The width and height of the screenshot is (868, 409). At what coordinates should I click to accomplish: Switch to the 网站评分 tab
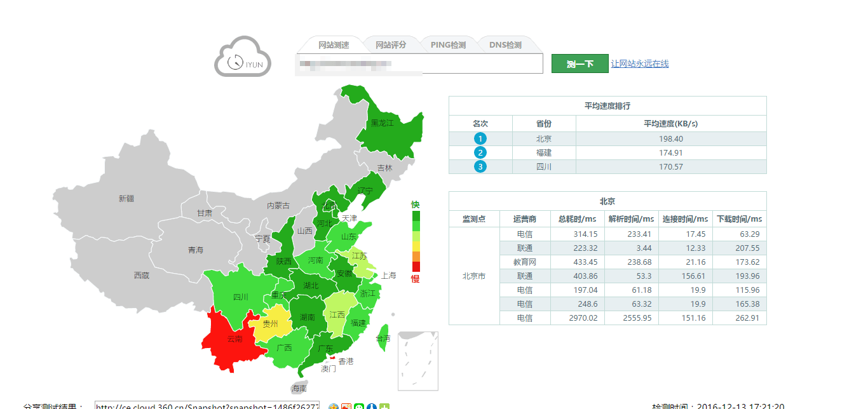[390, 45]
